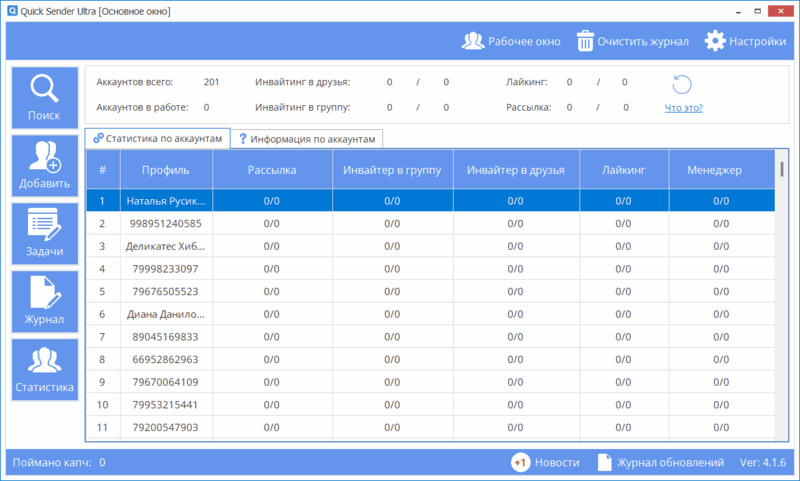
Task: Sort by Профиль column header
Action: pyautogui.click(x=166, y=170)
